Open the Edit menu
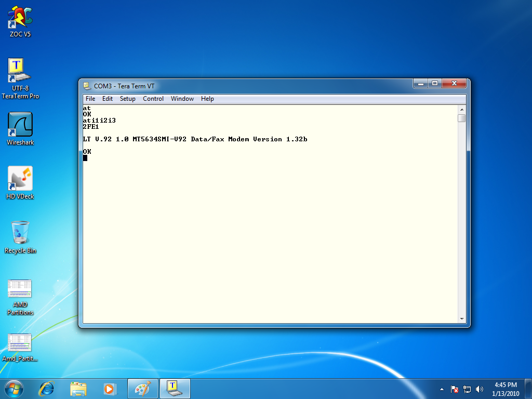Viewport: 532px width, 399px height. point(108,99)
